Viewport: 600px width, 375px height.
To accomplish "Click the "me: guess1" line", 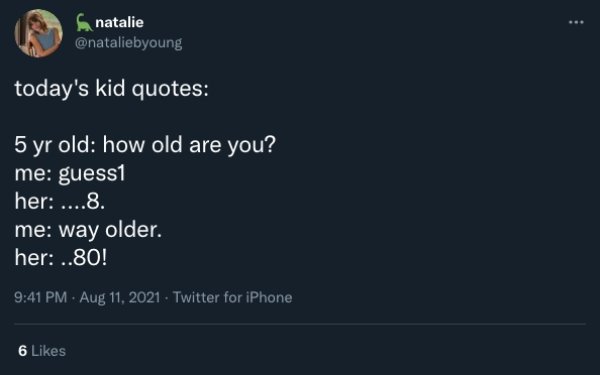I will point(70,174).
